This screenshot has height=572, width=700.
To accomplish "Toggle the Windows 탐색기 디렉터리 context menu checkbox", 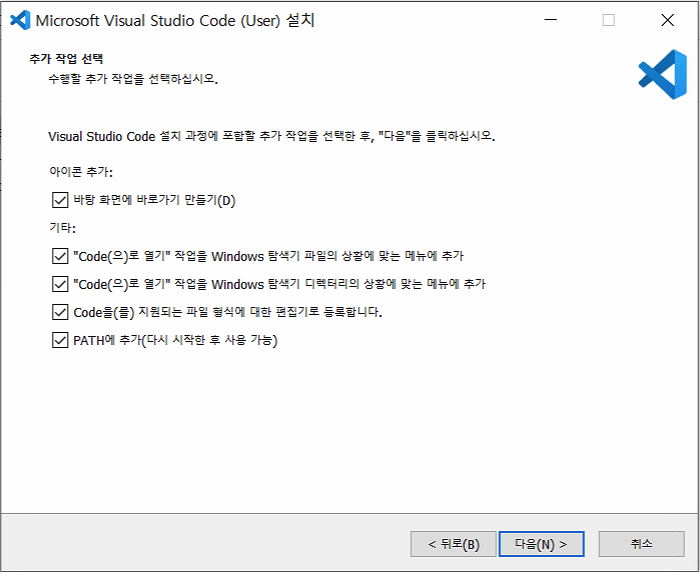I will 58,284.
